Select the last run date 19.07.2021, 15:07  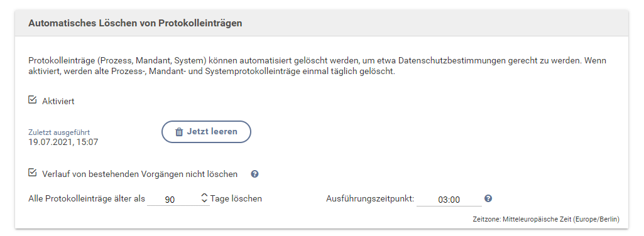63,142
